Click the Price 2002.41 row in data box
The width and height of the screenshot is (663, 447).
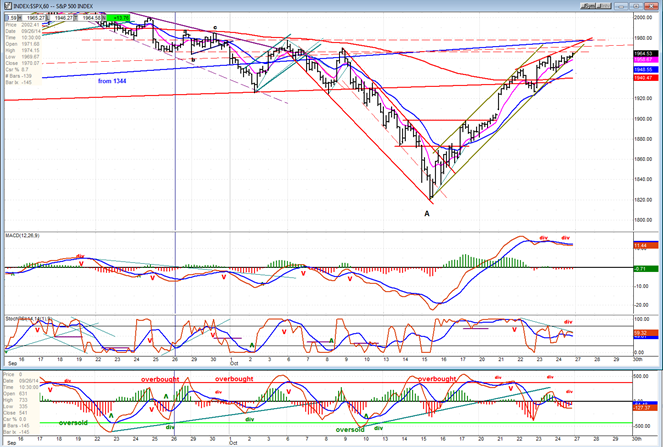click(x=22, y=25)
